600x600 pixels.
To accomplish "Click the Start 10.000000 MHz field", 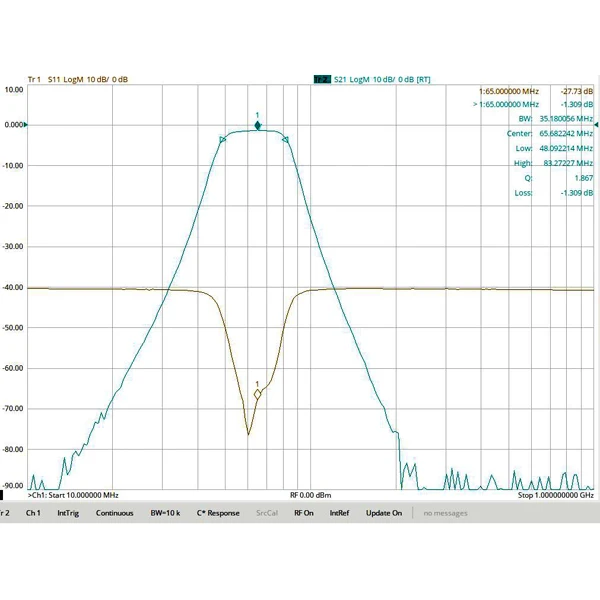I will 73,495.
